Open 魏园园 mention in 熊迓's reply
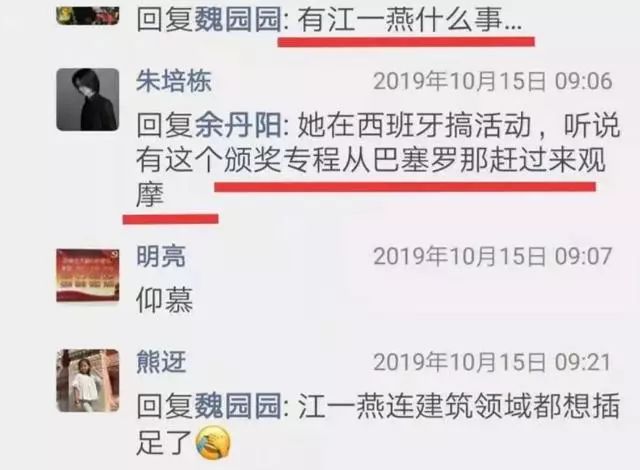Image resolution: width=640 pixels, height=470 pixels. 237,406
